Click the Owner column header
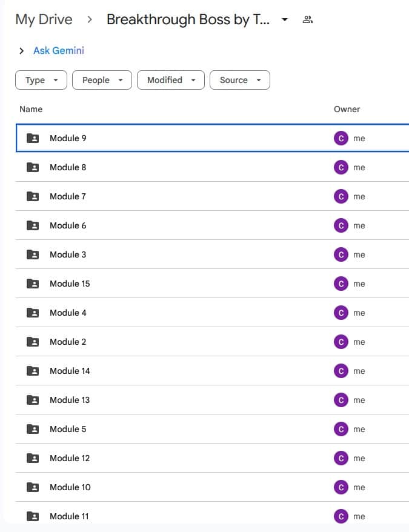The image size is (409, 532). point(347,109)
